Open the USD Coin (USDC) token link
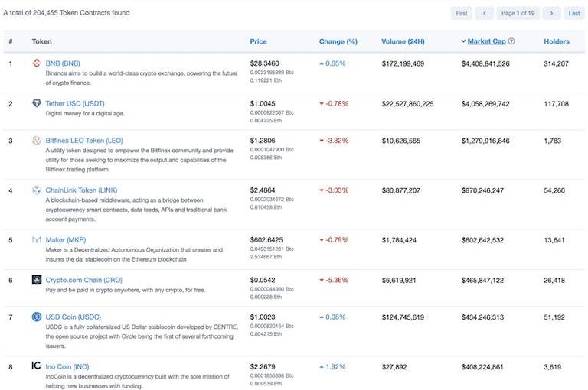 (x=73, y=317)
